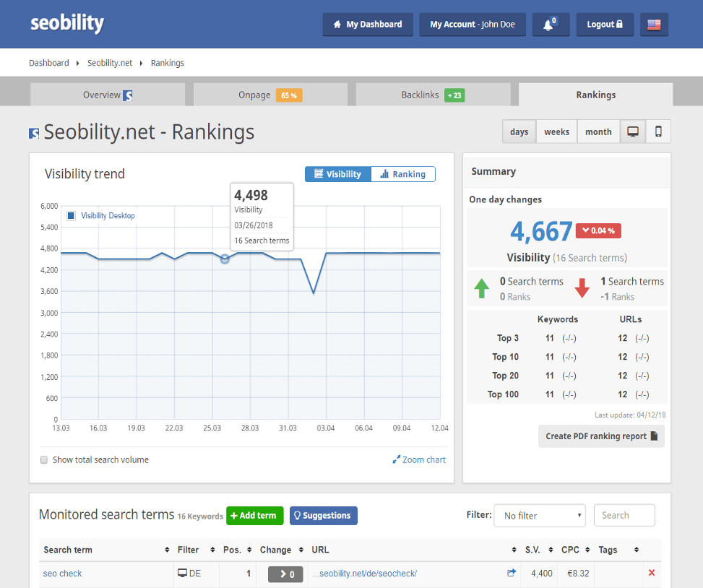Viewport: 703px width, 588px height.
Task: Click the change badge showing 0
Action: pos(285,574)
